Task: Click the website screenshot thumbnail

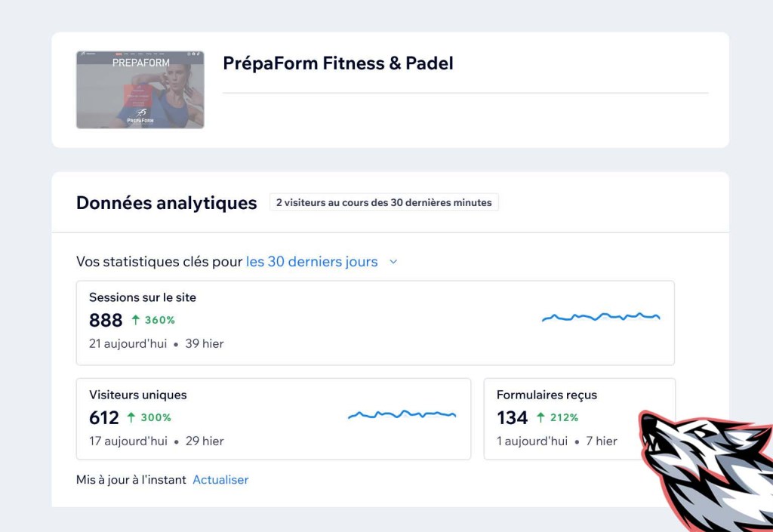Action: tap(139, 89)
